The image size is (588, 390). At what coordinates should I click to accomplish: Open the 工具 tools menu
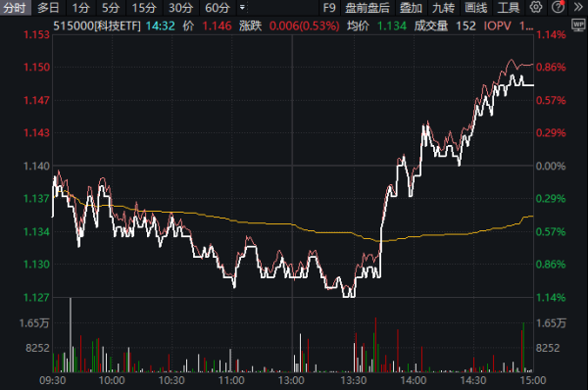pyautogui.click(x=509, y=8)
